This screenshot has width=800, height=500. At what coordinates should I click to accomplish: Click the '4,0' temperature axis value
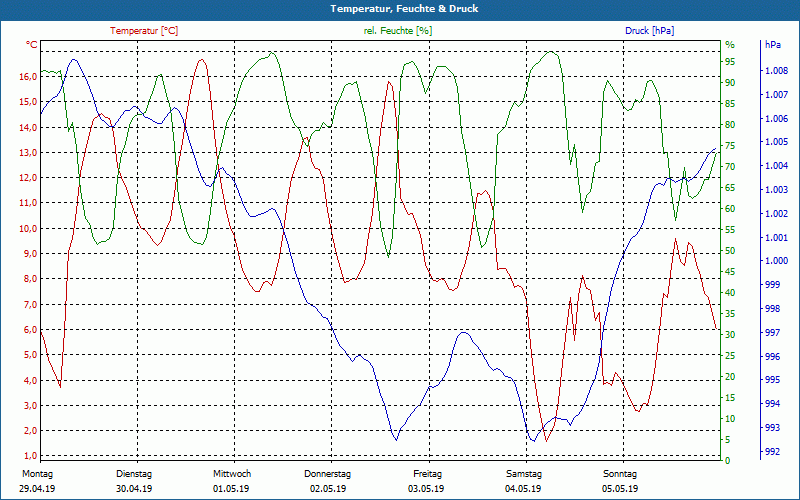click(30, 380)
